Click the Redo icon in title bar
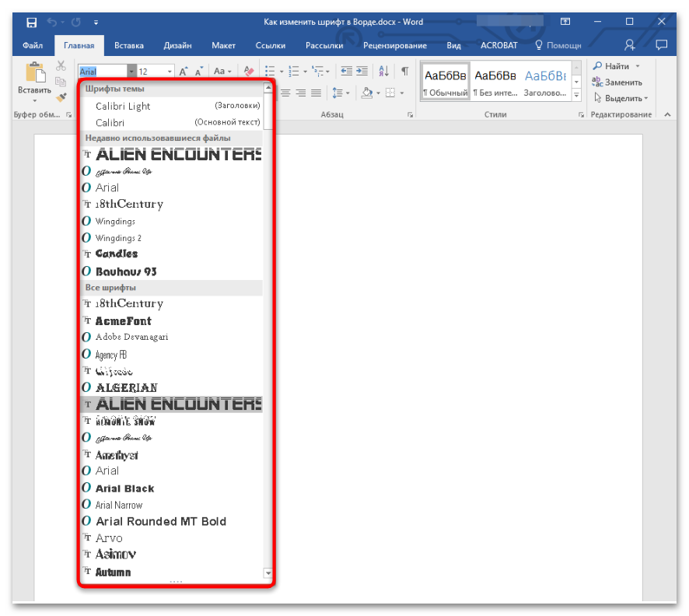 click(x=76, y=22)
